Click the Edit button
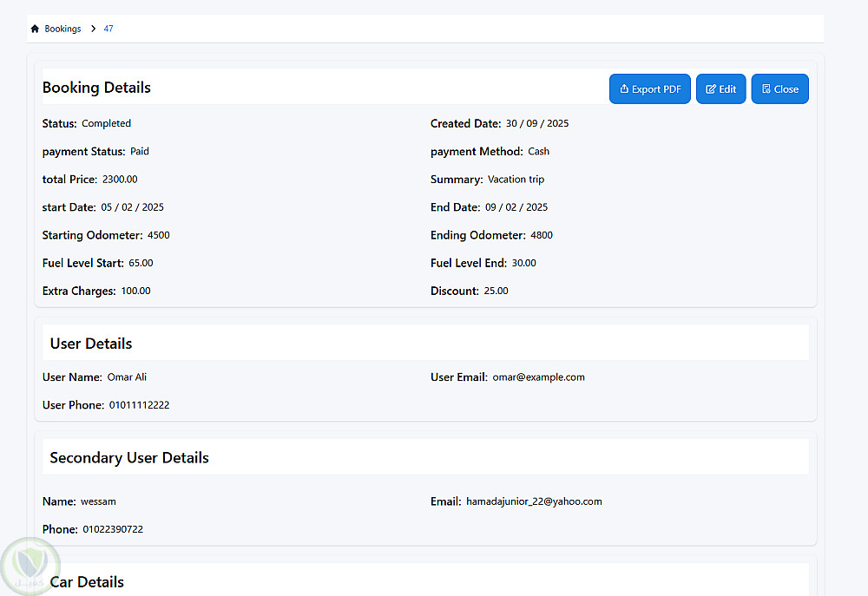 (x=720, y=89)
